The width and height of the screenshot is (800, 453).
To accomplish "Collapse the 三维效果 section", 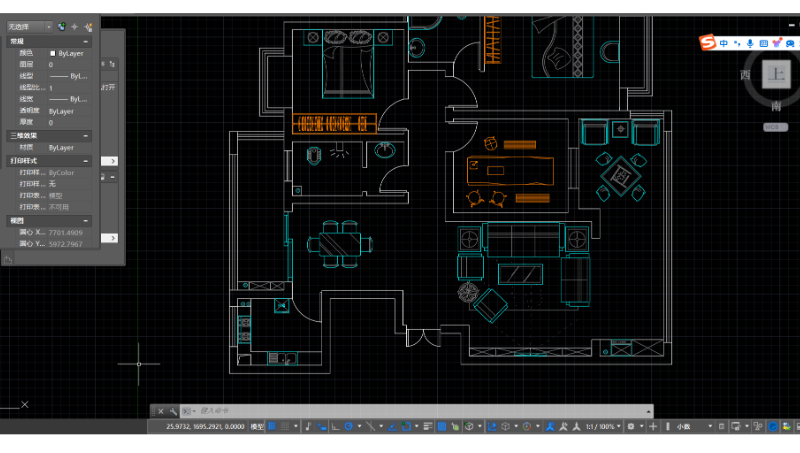I will click(86, 135).
